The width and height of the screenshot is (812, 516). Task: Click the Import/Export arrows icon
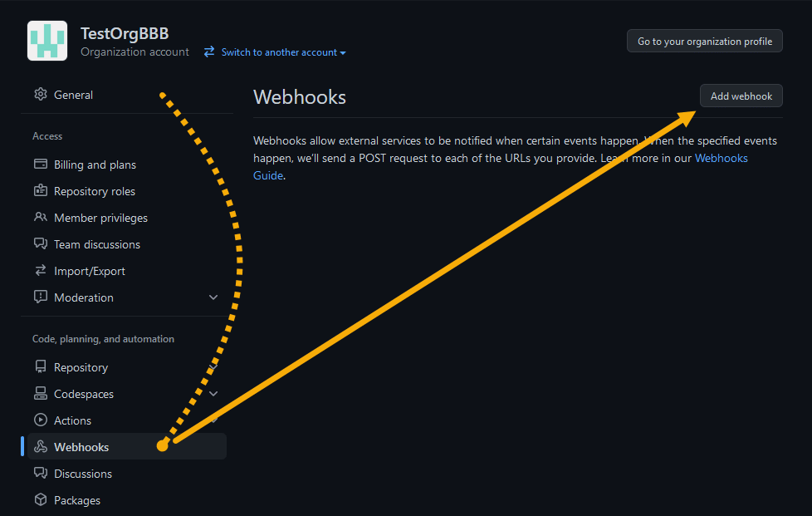pos(40,271)
